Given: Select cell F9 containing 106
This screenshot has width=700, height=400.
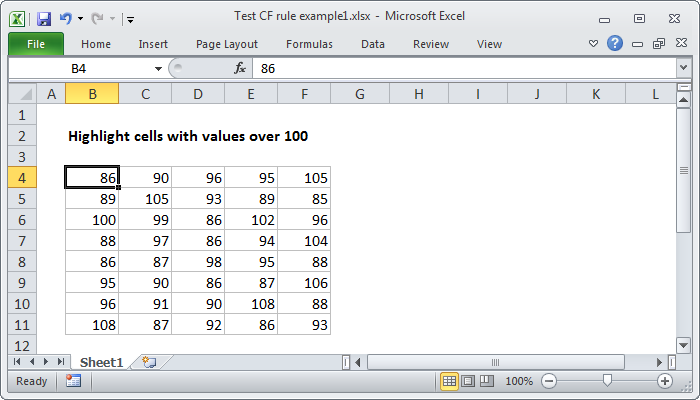Looking at the screenshot, I should click(304, 283).
